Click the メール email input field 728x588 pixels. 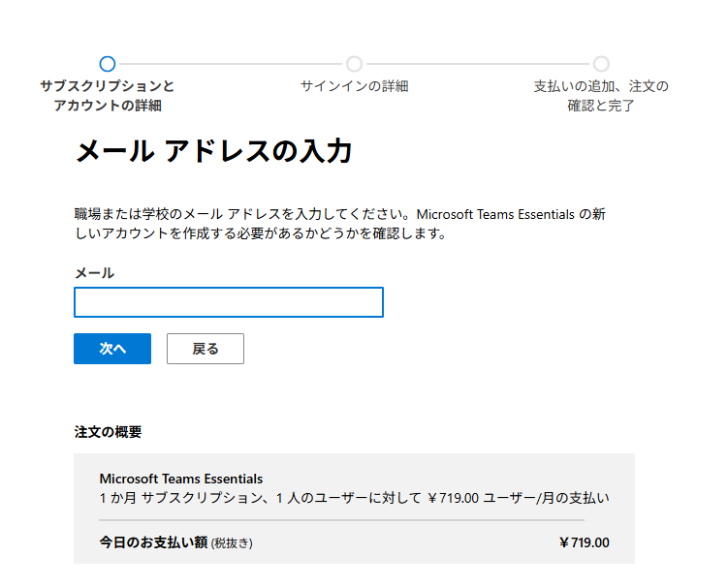coord(229,302)
